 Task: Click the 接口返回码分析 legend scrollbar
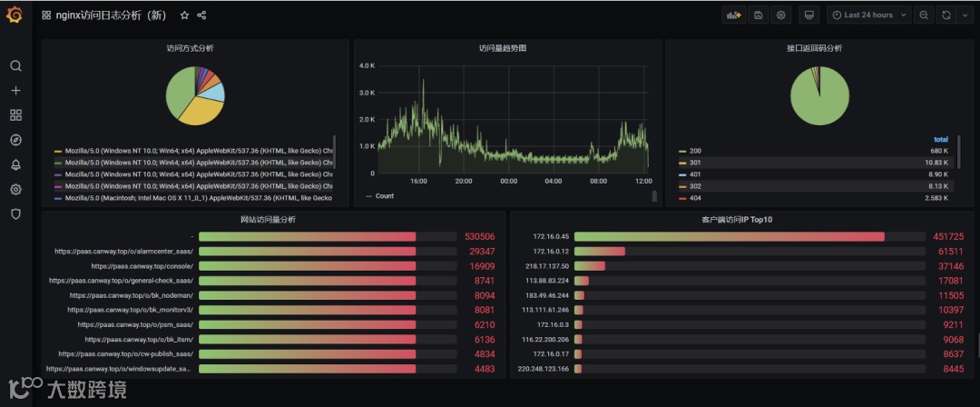click(959, 152)
